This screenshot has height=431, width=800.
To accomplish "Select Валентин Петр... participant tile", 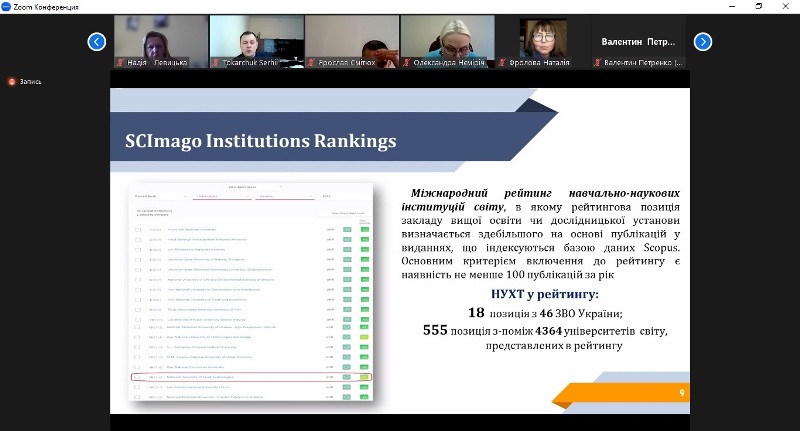I will [638, 41].
